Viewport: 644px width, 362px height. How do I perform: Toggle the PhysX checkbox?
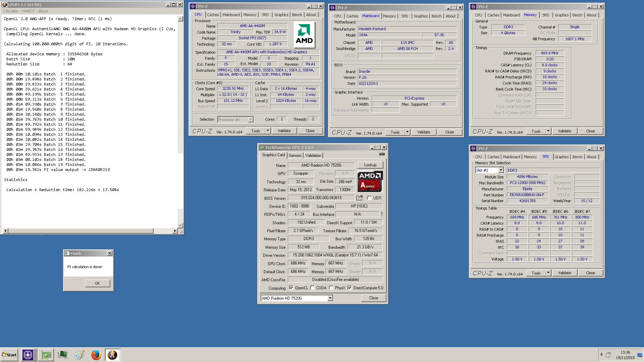(x=331, y=288)
